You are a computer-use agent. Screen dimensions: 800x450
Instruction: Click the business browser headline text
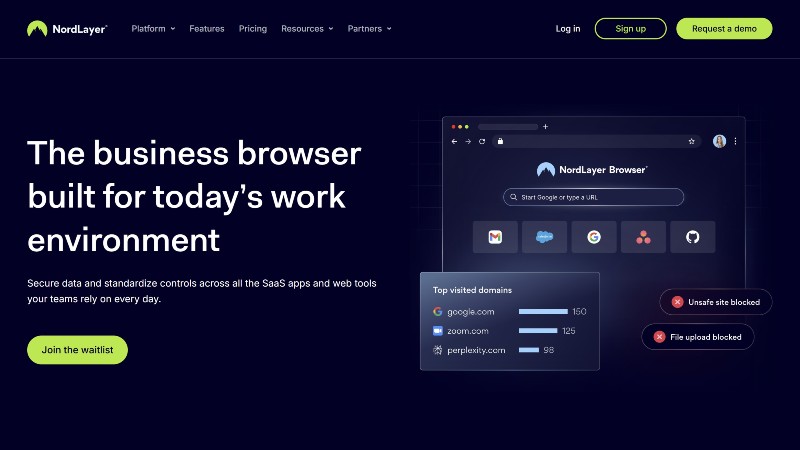(x=194, y=196)
